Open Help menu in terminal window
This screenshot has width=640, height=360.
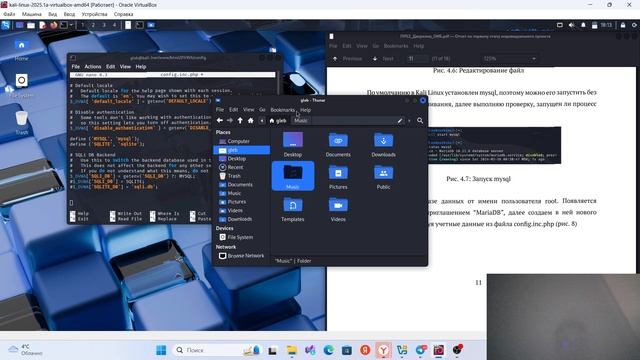(141, 67)
